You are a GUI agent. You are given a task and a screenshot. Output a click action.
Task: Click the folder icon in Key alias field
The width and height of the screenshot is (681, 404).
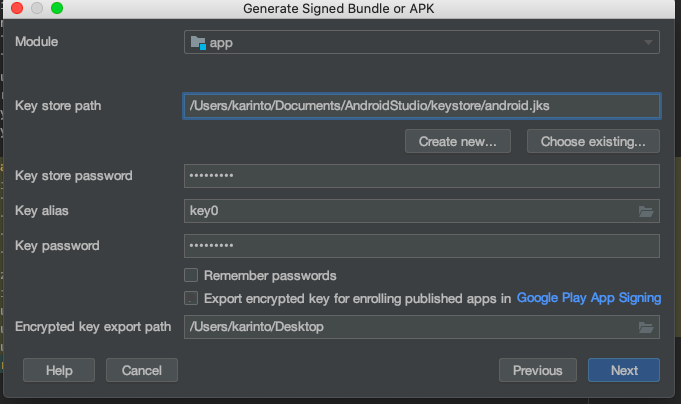[646, 212]
